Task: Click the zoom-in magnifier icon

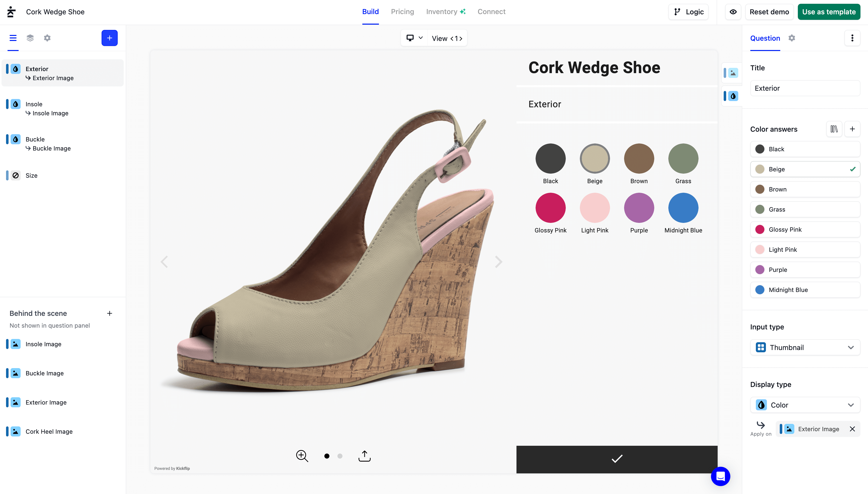Action: coord(302,456)
